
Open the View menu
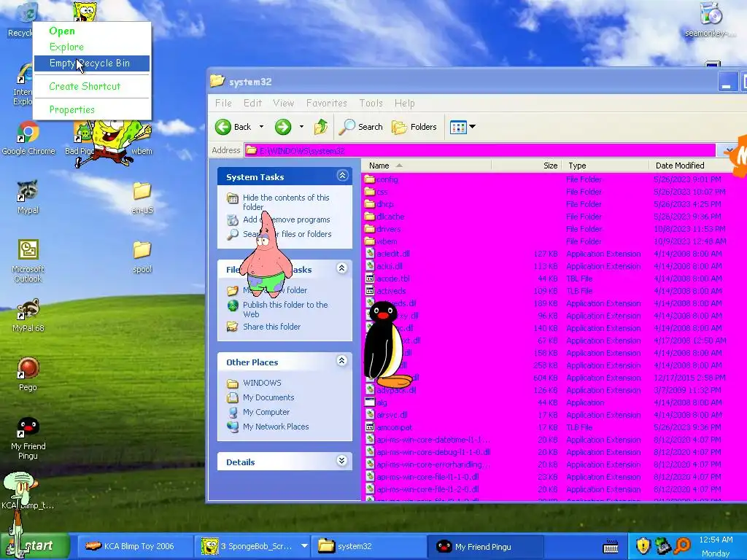pyautogui.click(x=283, y=104)
